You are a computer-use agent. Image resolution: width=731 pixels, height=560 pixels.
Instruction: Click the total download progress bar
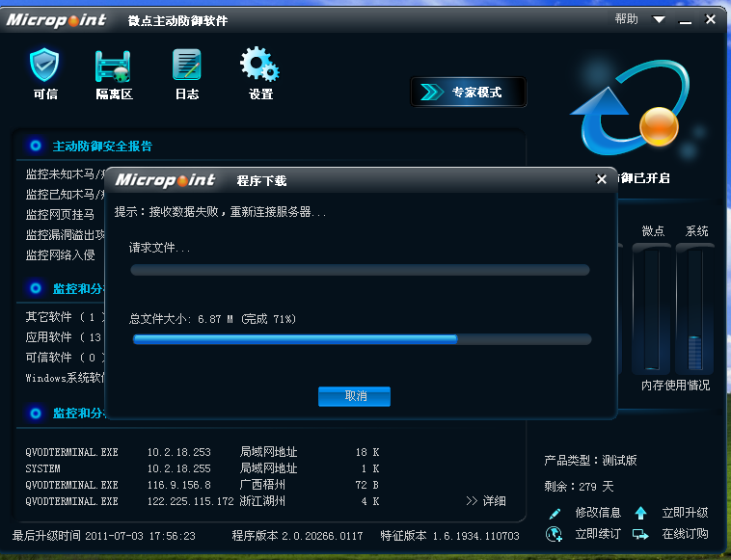(x=362, y=339)
